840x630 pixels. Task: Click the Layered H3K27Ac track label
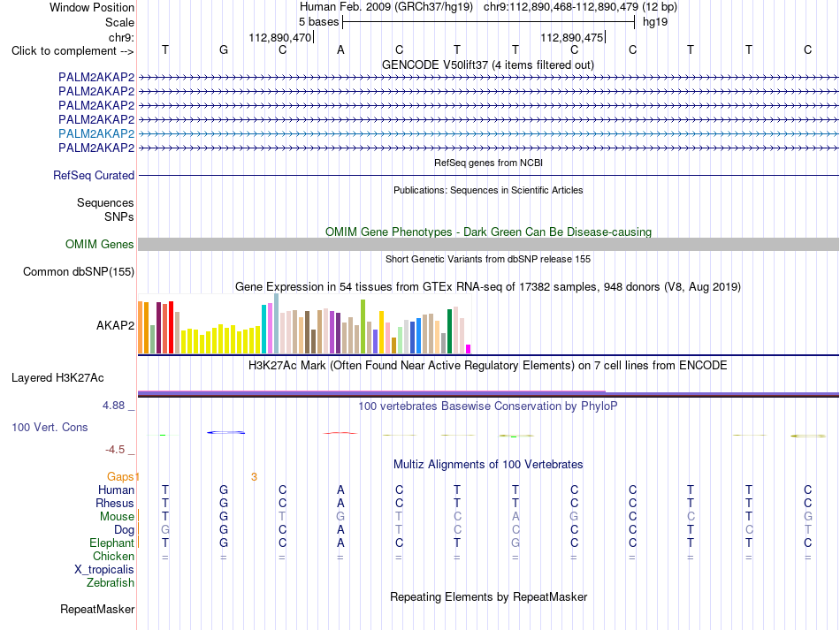pyautogui.click(x=57, y=378)
